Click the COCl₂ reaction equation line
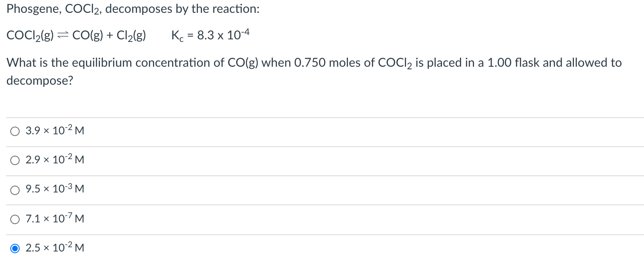 76,35
